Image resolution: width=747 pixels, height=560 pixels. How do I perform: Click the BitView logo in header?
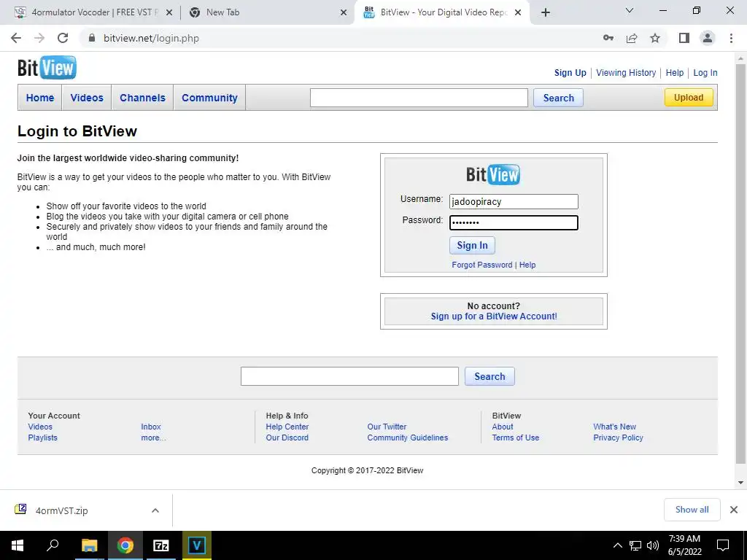click(x=47, y=68)
